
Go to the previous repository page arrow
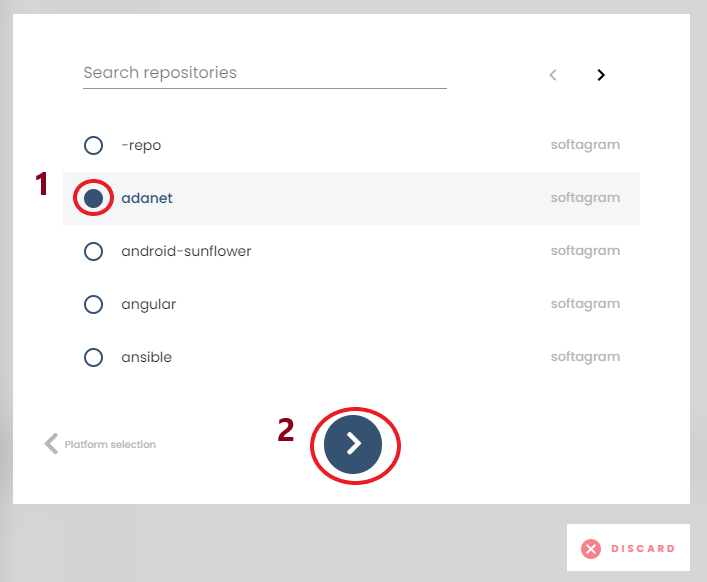point(553,74)
